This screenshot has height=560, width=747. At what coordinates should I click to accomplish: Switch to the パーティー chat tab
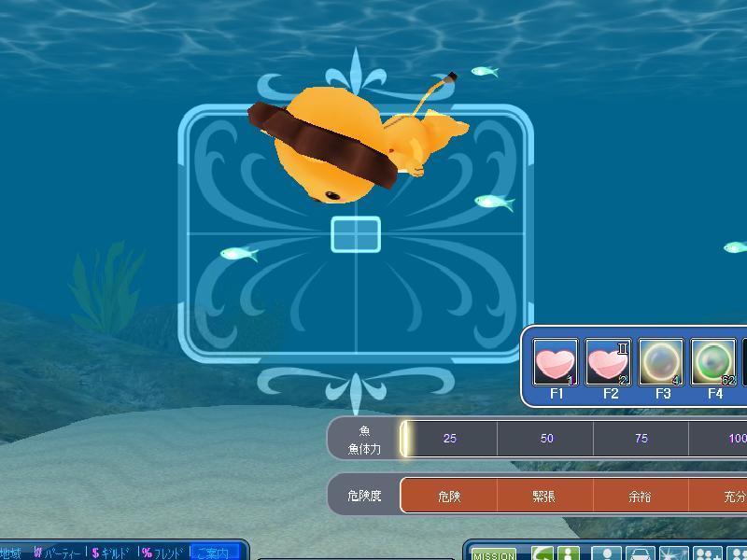tap(58, 553)
